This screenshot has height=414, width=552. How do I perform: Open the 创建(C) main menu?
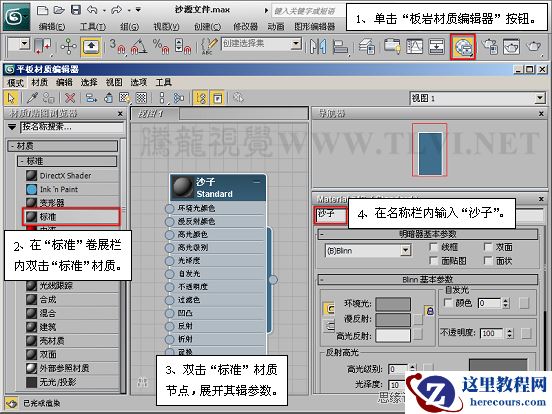(x=208, y=26)
